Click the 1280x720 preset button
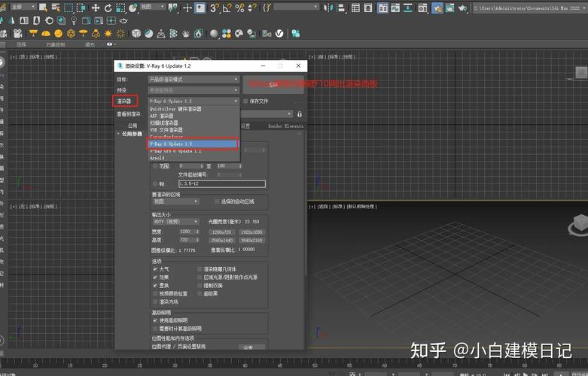 (x=221, y=232)
